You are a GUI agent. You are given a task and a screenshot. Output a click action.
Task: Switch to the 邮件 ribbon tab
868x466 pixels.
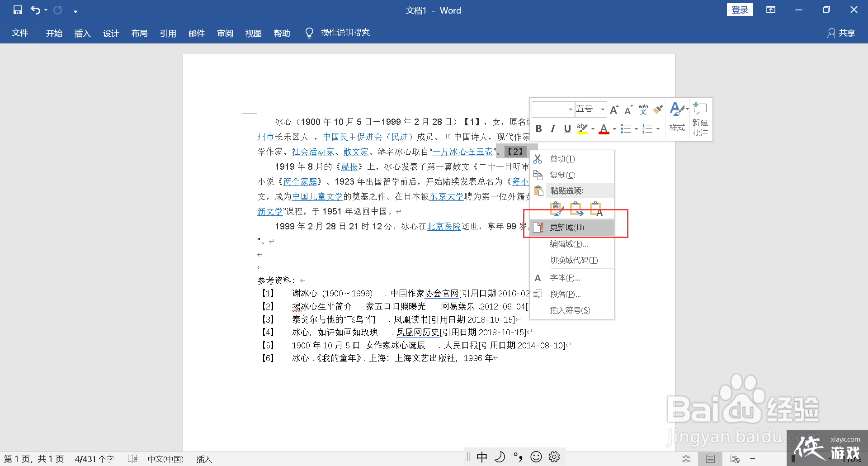196,33
